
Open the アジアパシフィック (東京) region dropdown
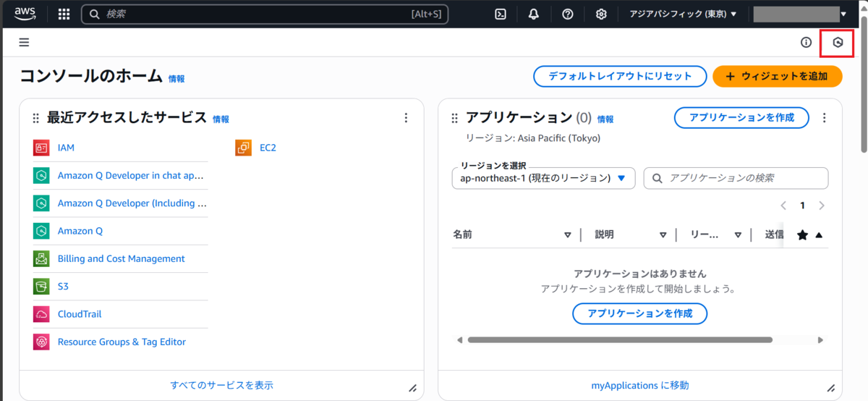tap(683, 14)
